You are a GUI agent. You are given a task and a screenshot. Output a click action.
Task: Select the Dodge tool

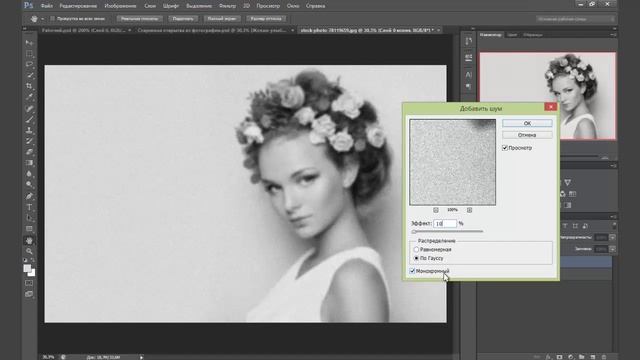pyautogui.click(x=29, y=185)
